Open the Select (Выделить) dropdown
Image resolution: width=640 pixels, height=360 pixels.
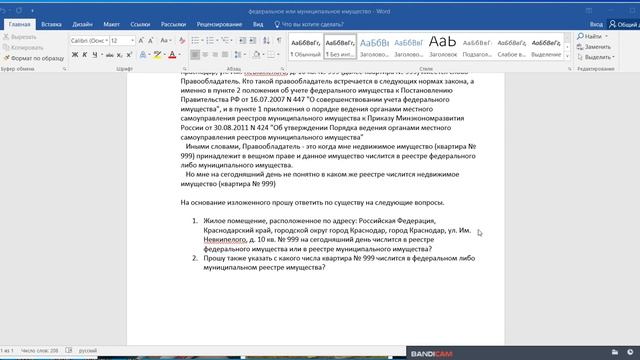click(596, 57)
